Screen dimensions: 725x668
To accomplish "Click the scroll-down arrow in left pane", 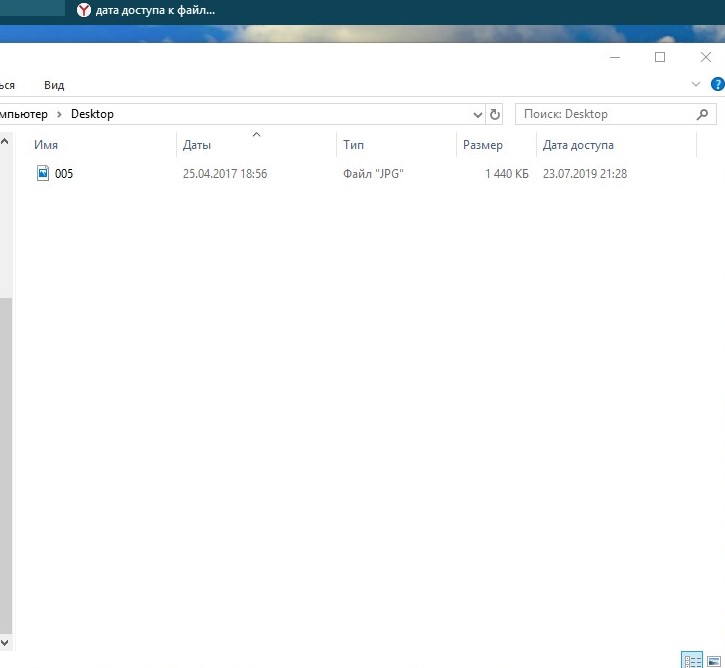I will 4,642.
